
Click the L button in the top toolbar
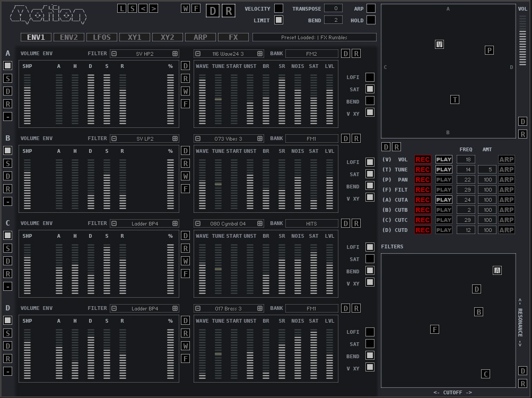click(x=122, y=8)
